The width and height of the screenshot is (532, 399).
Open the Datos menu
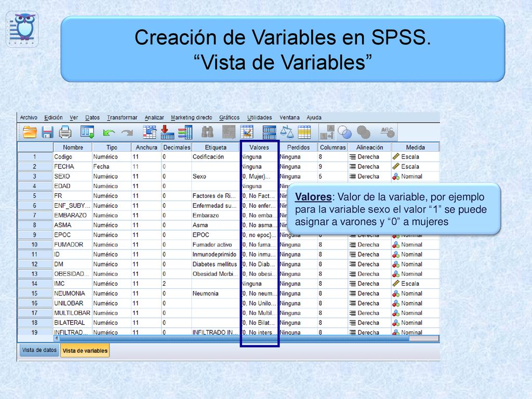click(92, 117)
